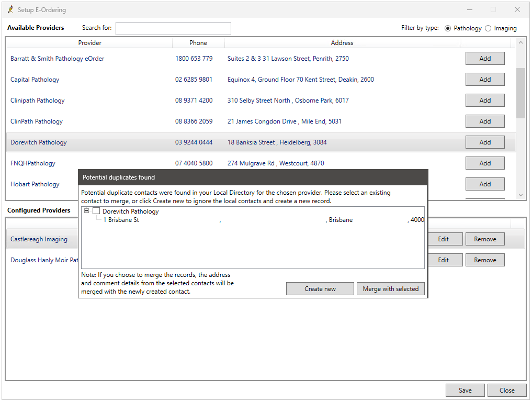Click address 274 Mulgrave Rd, Westcourt
This screenshot has height=402, width=532.
[x=276, y=163]
